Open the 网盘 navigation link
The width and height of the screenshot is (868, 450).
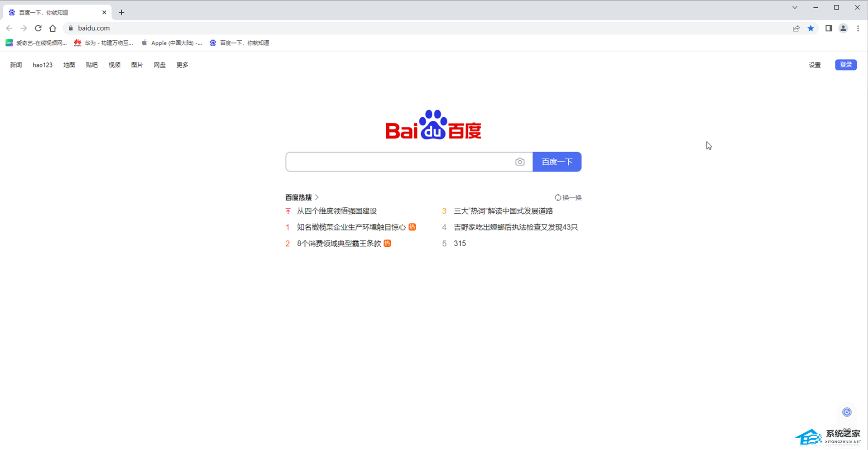159,65
